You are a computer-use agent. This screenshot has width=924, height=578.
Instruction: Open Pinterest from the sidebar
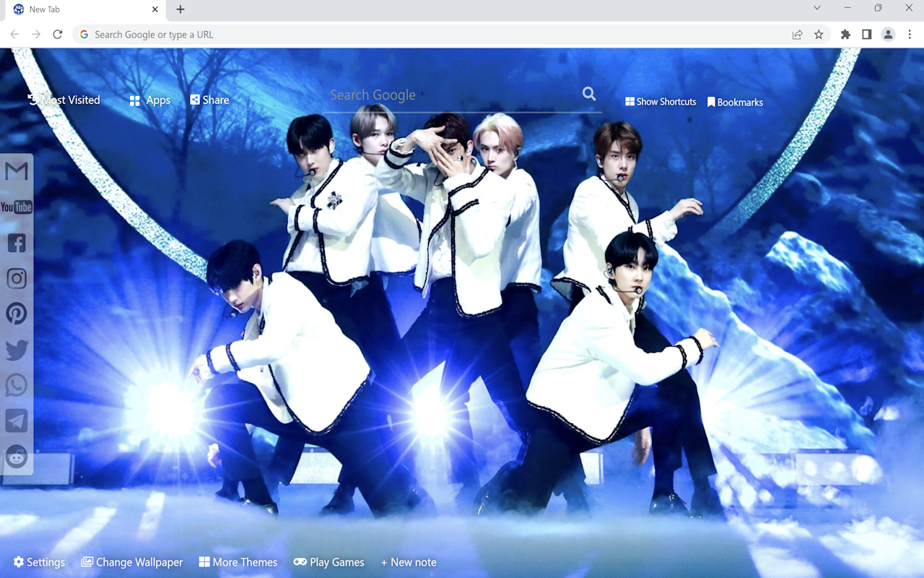[x=16, y=314]
